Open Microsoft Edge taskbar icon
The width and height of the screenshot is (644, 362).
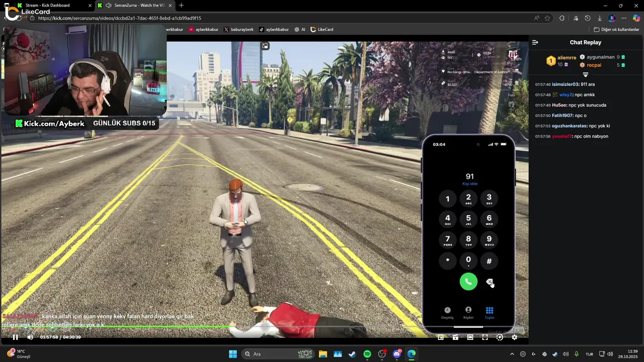(412, 354)
